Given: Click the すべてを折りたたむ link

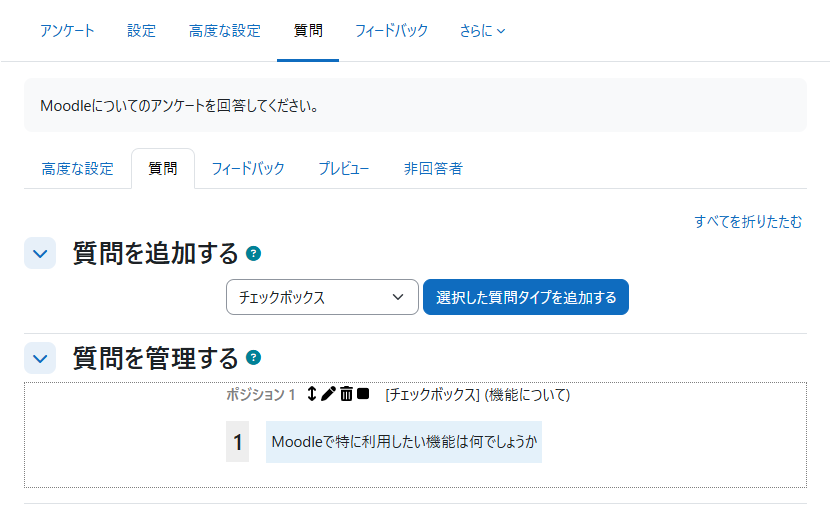Looking at the screenshot, I should [748, 221].
